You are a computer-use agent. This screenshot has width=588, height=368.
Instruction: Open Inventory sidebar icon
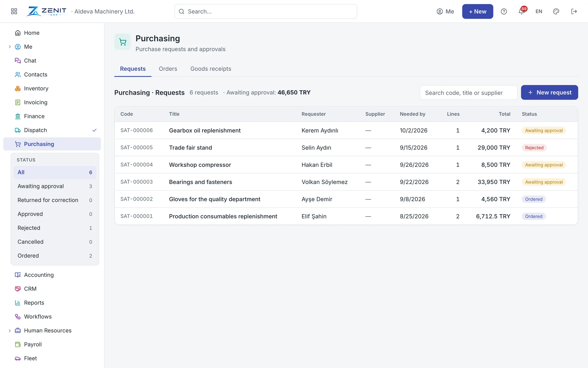(18, 88)
